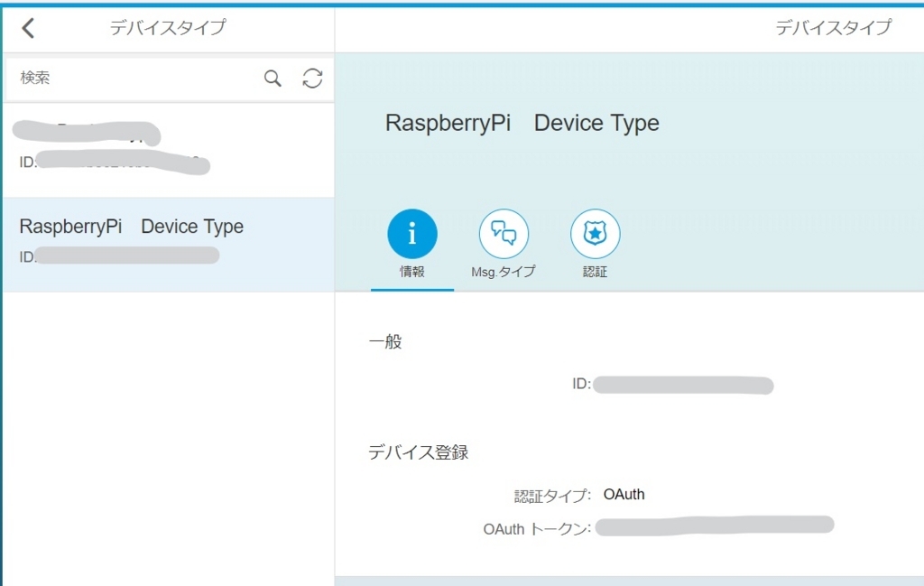Switch to the 認証 tab label
924x586 pixels.
(x=595, y=272)
